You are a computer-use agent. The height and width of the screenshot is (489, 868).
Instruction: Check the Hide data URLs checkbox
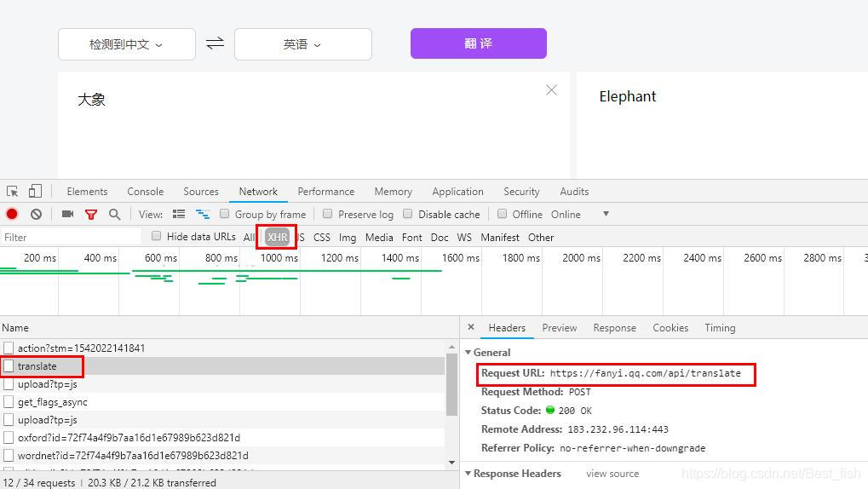point(157,237)
